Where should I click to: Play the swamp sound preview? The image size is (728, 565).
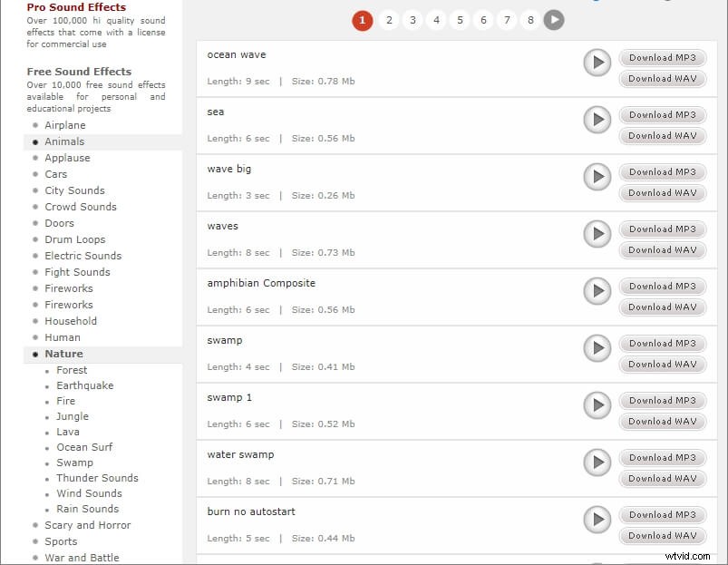(x=597, y=349)
